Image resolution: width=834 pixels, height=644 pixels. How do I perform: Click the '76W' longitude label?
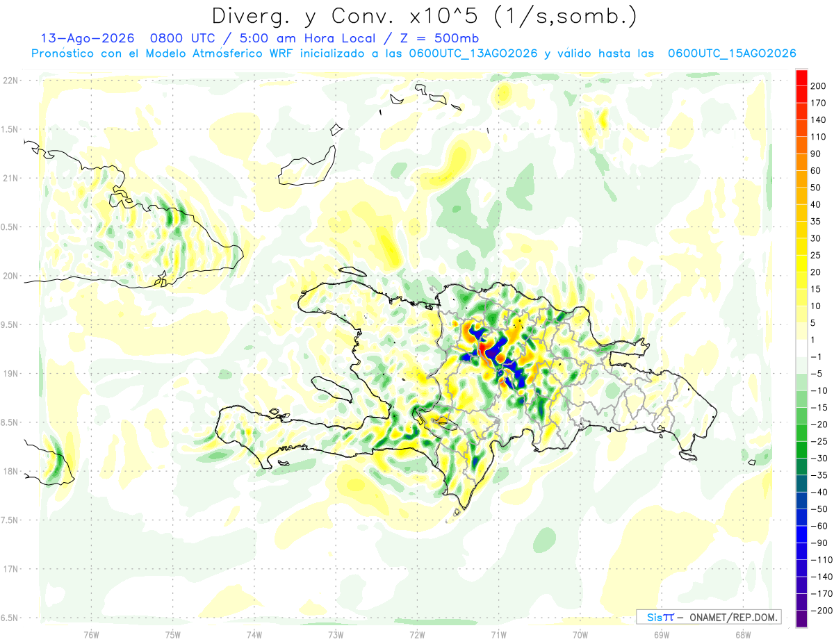point(91,634)
